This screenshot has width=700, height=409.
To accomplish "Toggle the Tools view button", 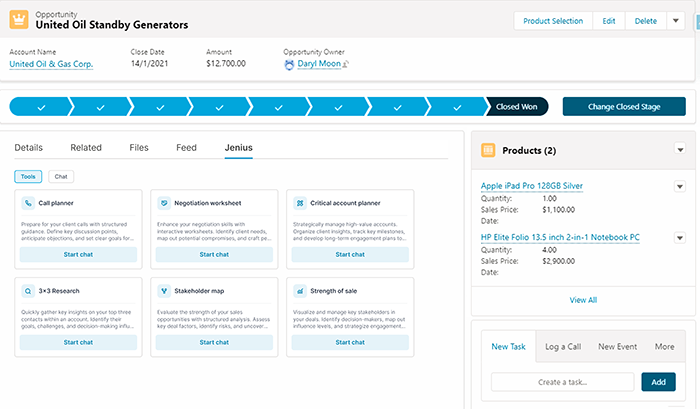I will coord(28,176).
